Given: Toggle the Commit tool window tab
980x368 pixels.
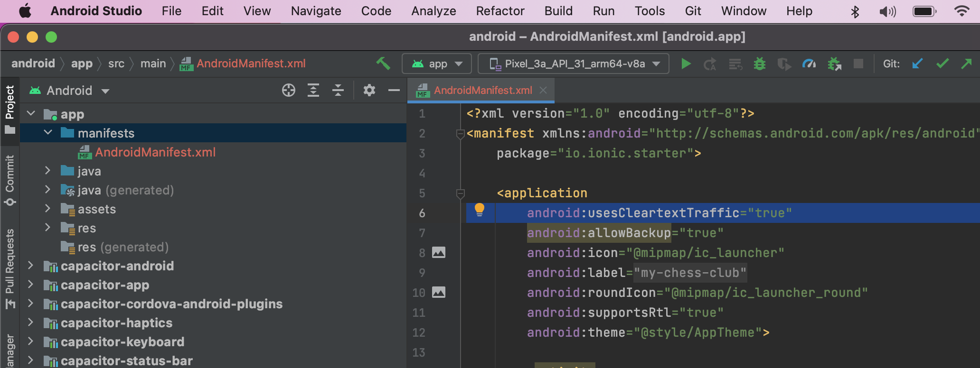Looking at the screenshot, I should pos(9,180).
